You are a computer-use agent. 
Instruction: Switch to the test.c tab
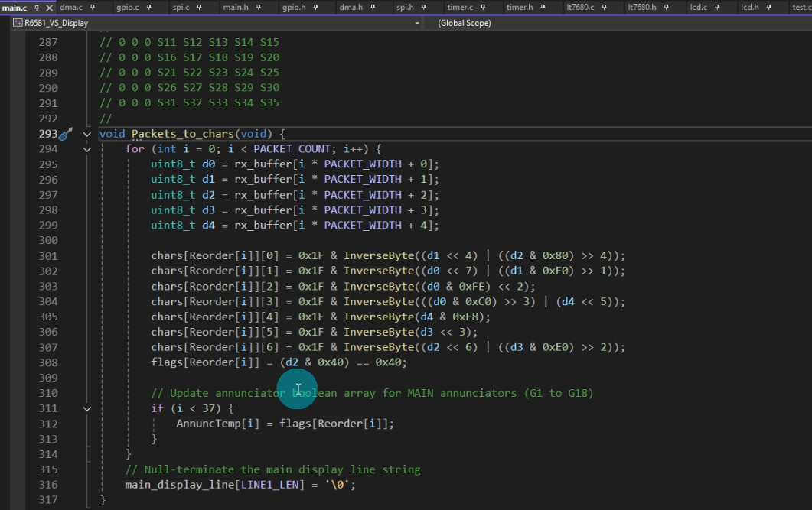click(801, 7)
